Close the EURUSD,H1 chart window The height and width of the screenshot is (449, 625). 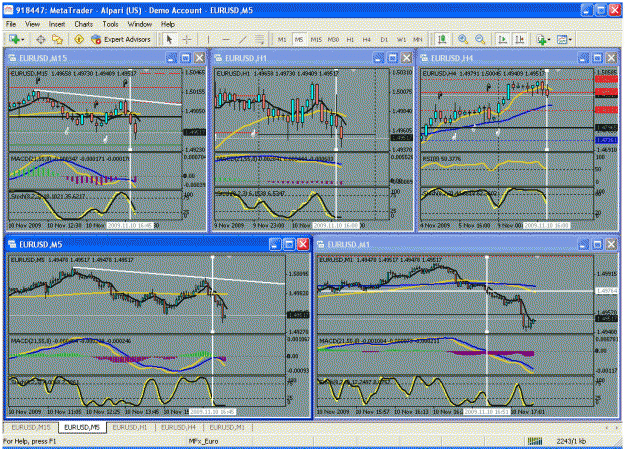click(406, 58)
